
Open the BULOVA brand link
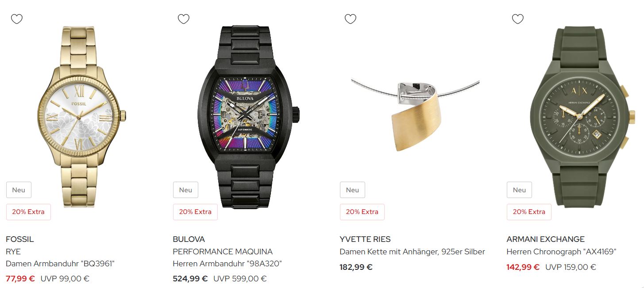189,239
